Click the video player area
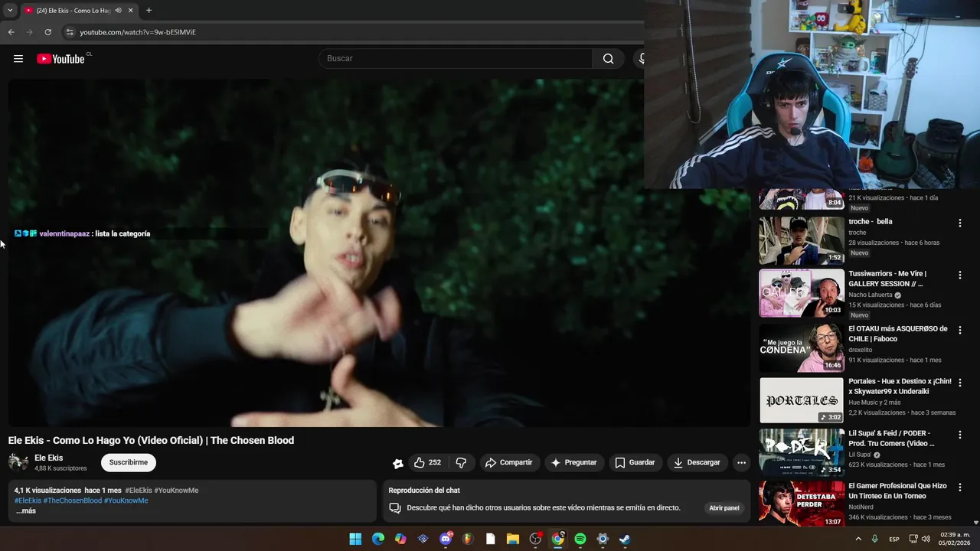 379,253
